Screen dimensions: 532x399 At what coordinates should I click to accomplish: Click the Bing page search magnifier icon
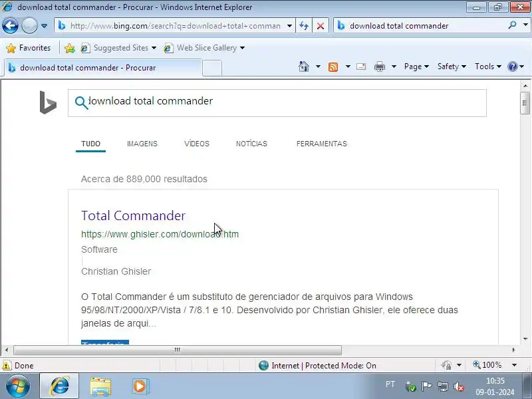[81, 102]
